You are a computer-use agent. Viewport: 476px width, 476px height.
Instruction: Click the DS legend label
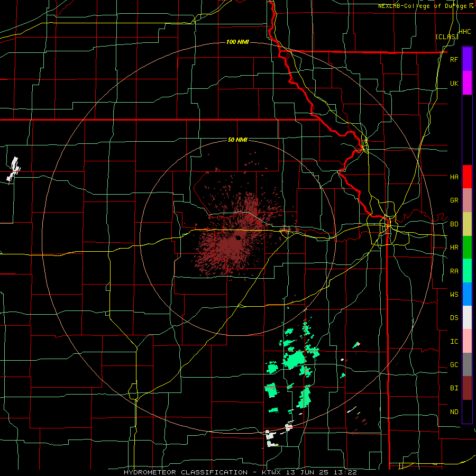(454, 318)
